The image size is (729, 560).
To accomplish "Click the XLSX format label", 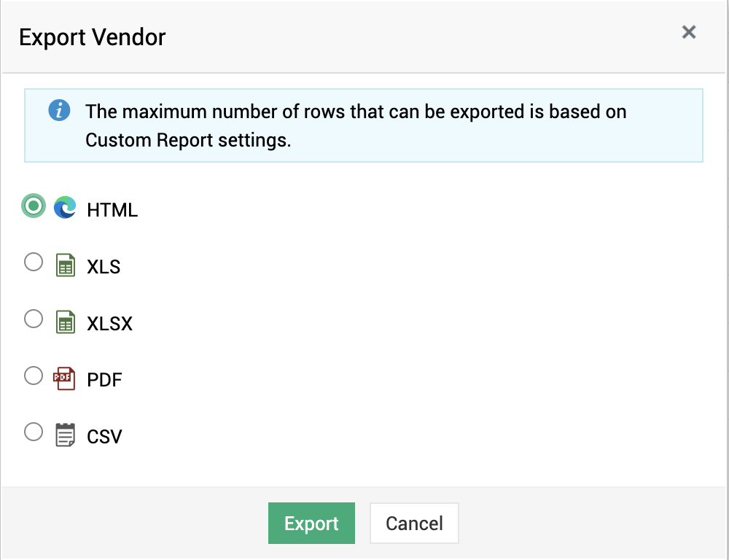I will pos(109,323).
